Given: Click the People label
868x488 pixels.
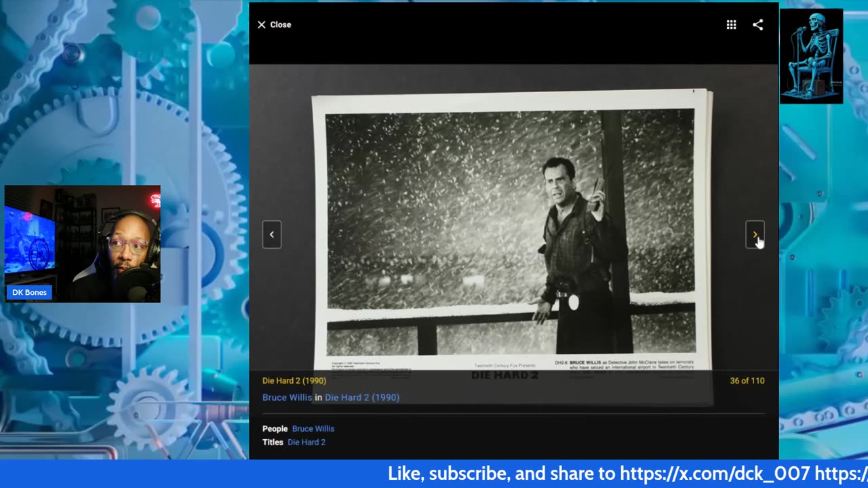Looking at the screenshot, I should point(275,429).
